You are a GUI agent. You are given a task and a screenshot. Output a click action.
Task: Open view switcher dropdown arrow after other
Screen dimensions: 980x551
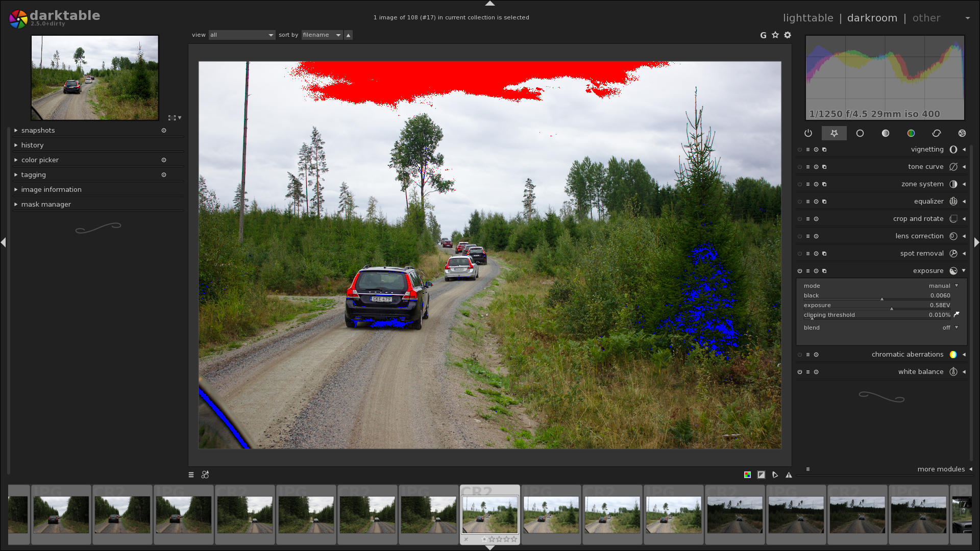click(968, 18)
